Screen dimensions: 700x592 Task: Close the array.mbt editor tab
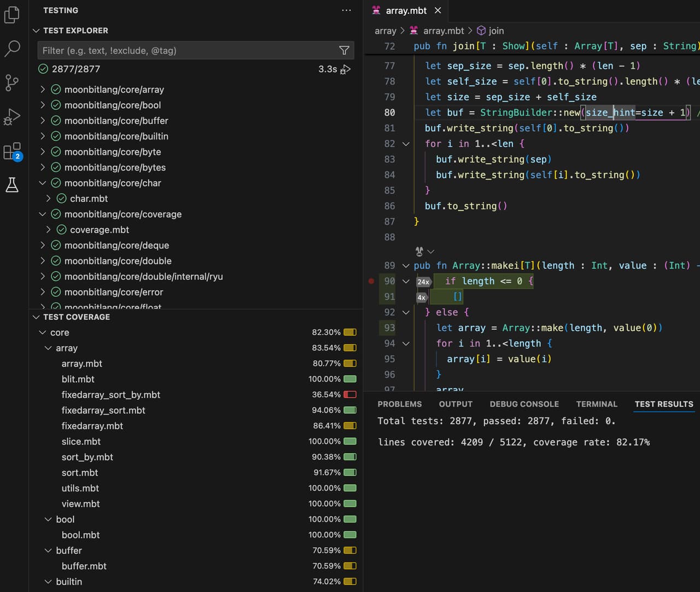point(437,10)
